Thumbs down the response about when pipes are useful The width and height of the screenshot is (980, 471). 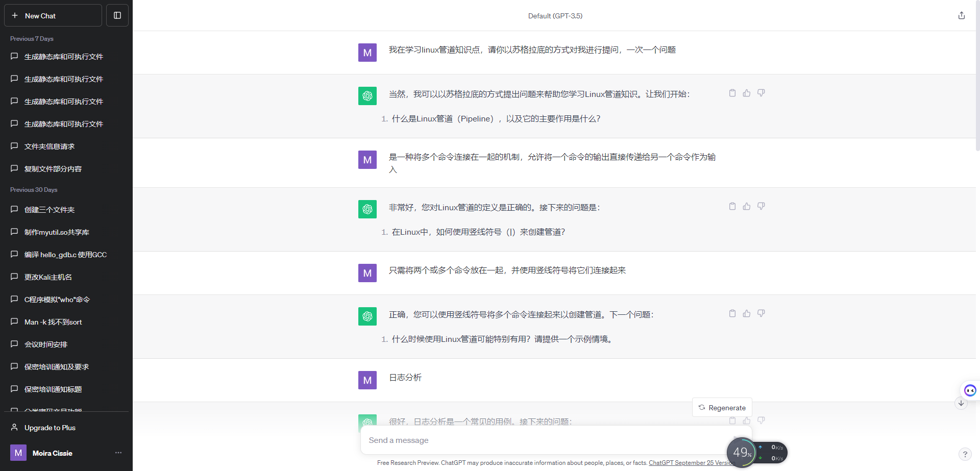pos(761,313)
